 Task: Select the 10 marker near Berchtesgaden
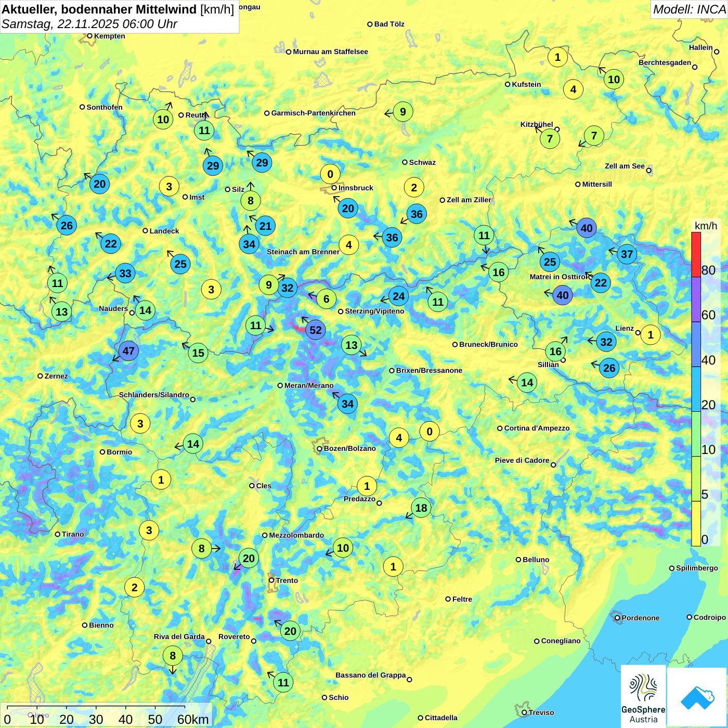(614, 80)
